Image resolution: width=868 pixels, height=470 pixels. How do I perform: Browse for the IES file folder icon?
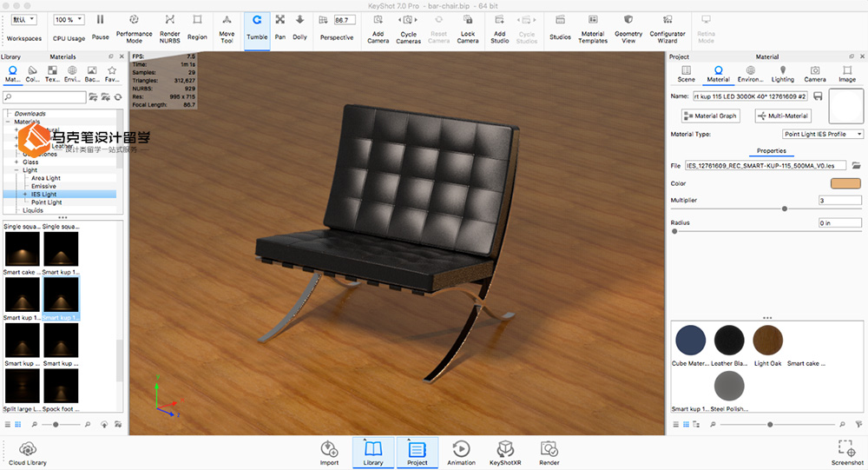[x=856, y=165]
